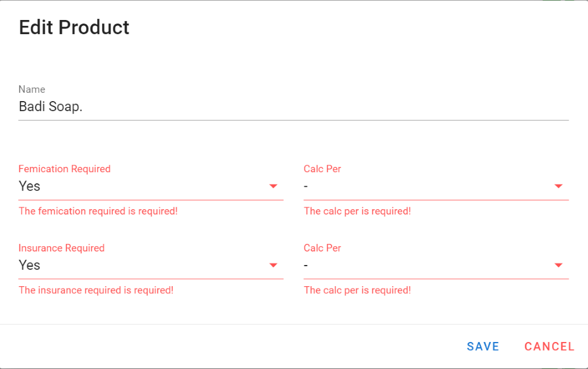Expand the Calc Per select next to Femication
The width and height of the screenshot is (588, 369).
[x=426, y=186]
